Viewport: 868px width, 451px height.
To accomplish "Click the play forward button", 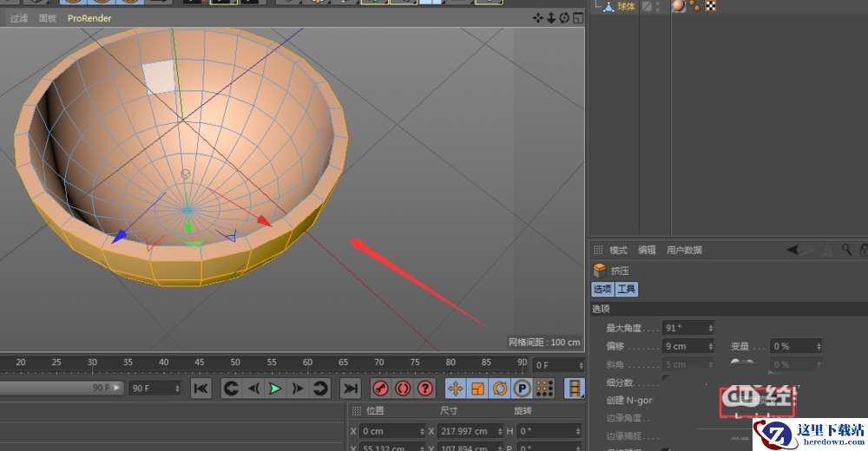I will click(275, 389).
